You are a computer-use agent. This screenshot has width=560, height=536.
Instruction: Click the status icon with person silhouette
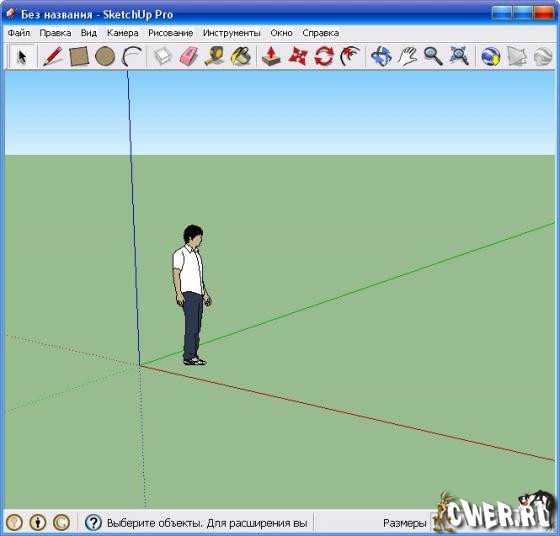38,522
